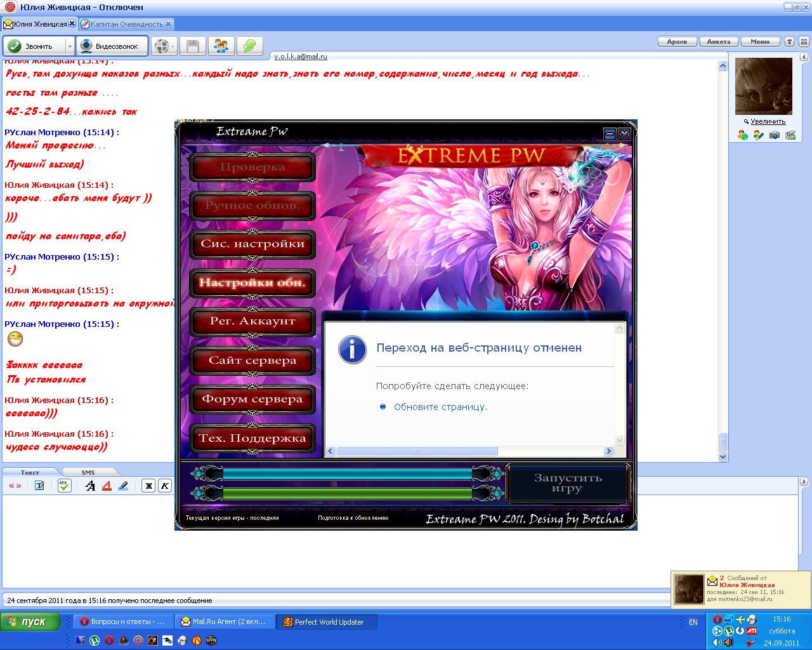
Task: Open the Архив message history
Action: [x=677, y=42]
